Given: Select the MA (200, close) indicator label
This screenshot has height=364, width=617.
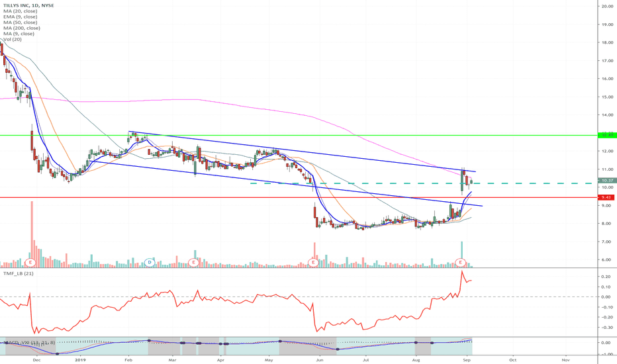Looking at the screenshot, I should point(22,28).
